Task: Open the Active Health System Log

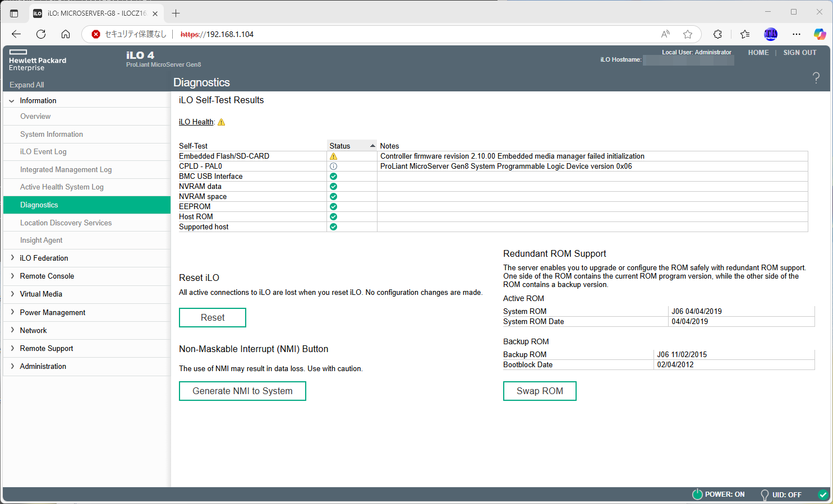Action: click(x=62, y=187)
